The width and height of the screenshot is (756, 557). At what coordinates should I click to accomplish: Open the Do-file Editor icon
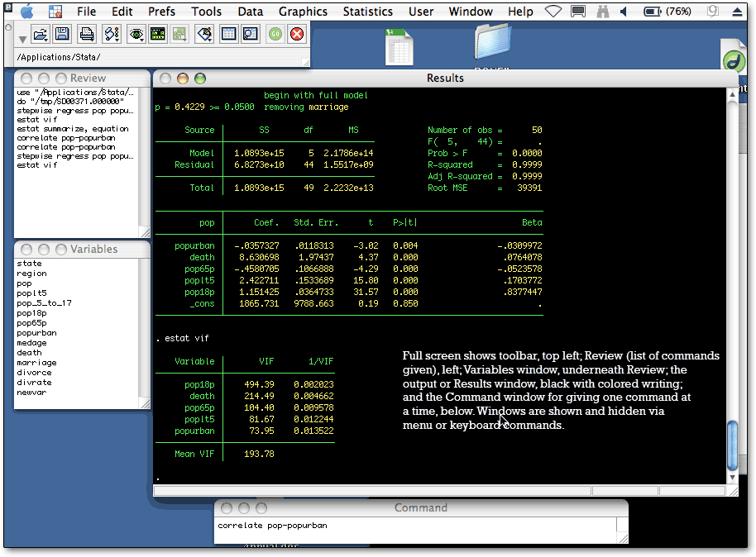204,34
